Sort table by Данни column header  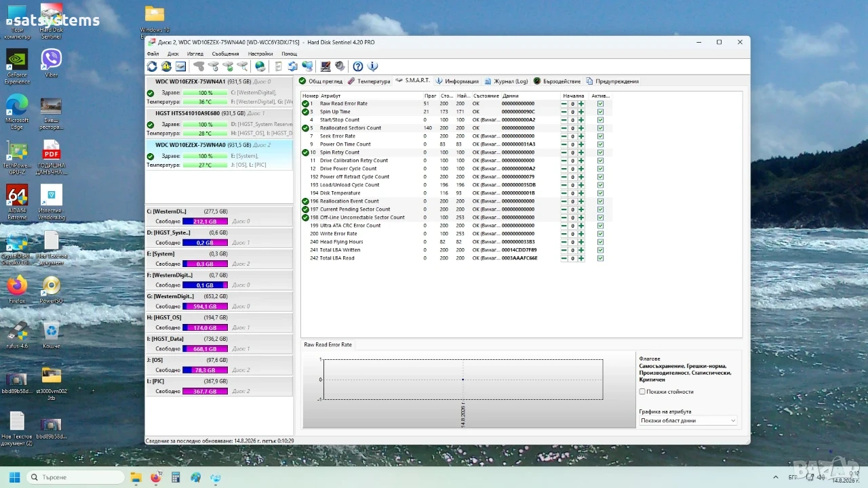[x=530, y=96]
